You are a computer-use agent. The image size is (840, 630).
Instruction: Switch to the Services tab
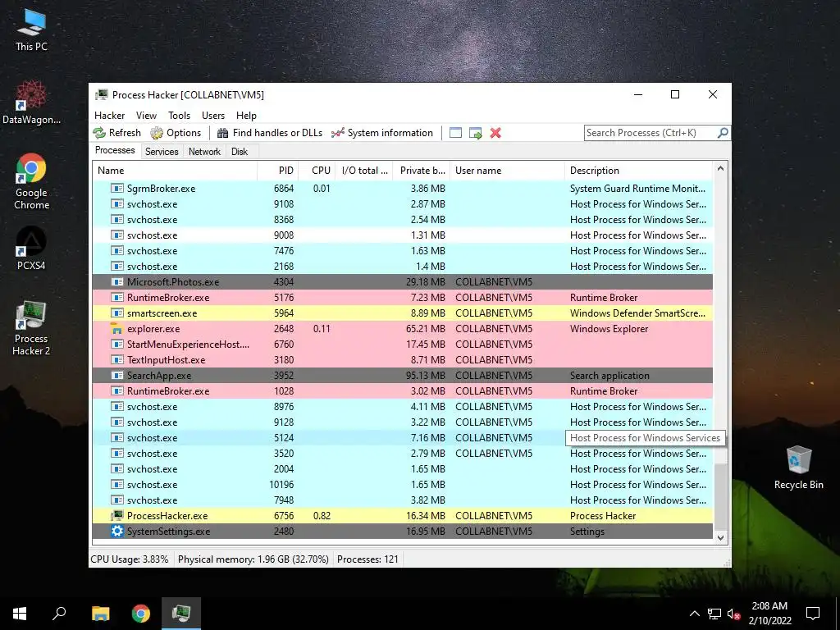point(162,152)
